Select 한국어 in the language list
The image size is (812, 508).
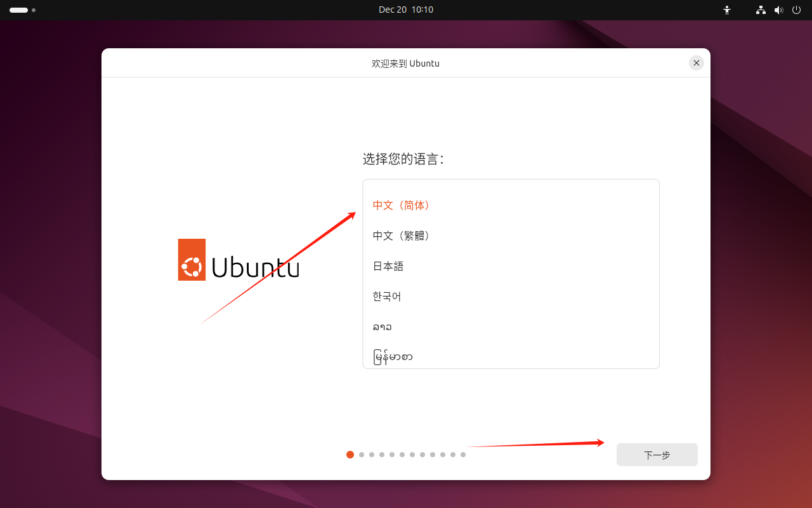pos(386,296)
